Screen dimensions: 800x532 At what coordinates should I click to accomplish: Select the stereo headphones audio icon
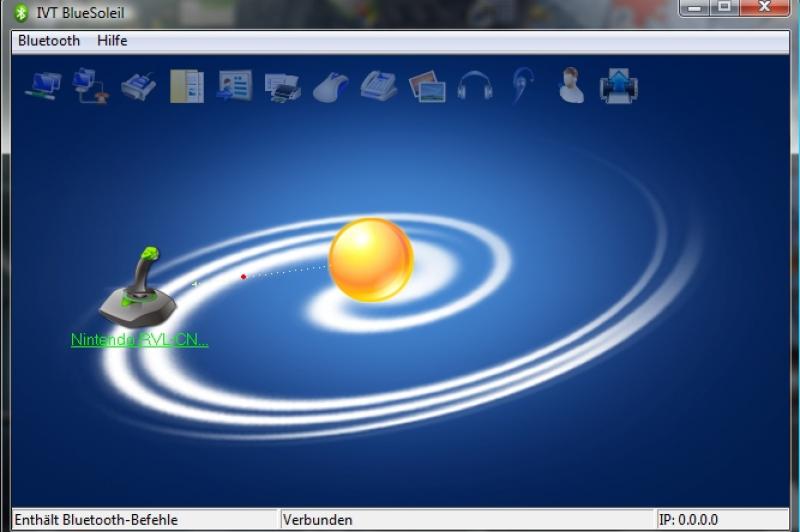click(x=475, y=86)
